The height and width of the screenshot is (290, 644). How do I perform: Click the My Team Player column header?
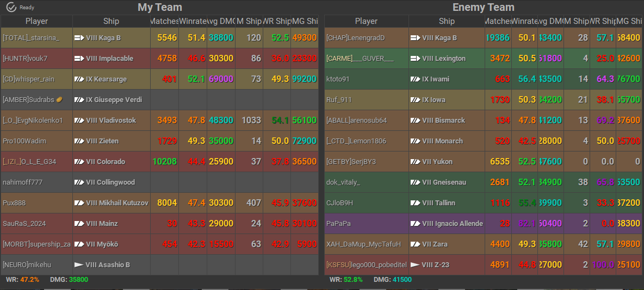pyautogui.click(x=36, y=21)
